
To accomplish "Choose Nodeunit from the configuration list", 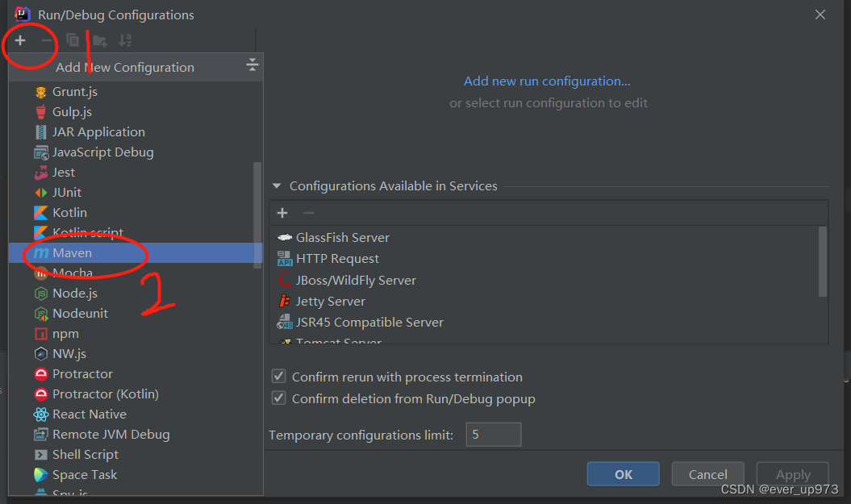I will [x=136, y=313].
